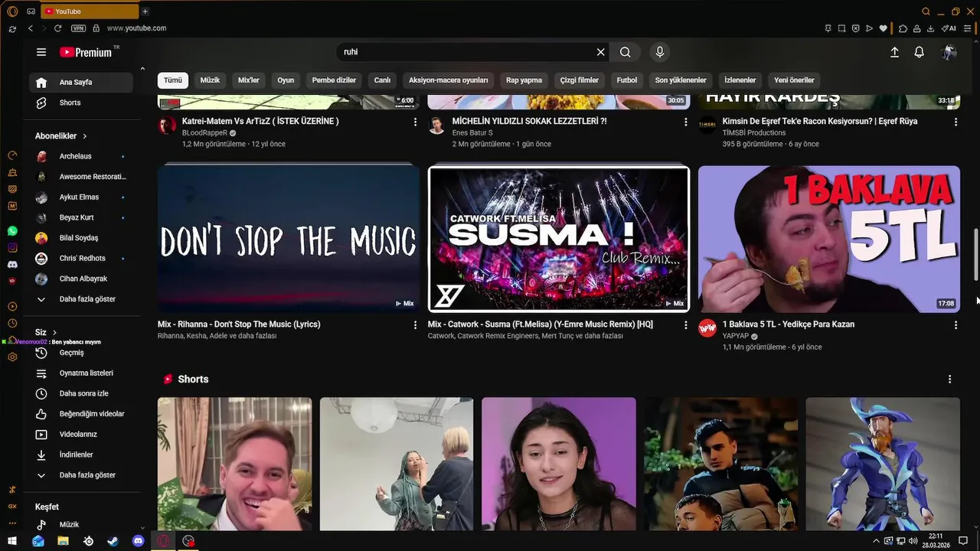
Task: Open the Enes Batur S channel name
Action: pos(472,133)
